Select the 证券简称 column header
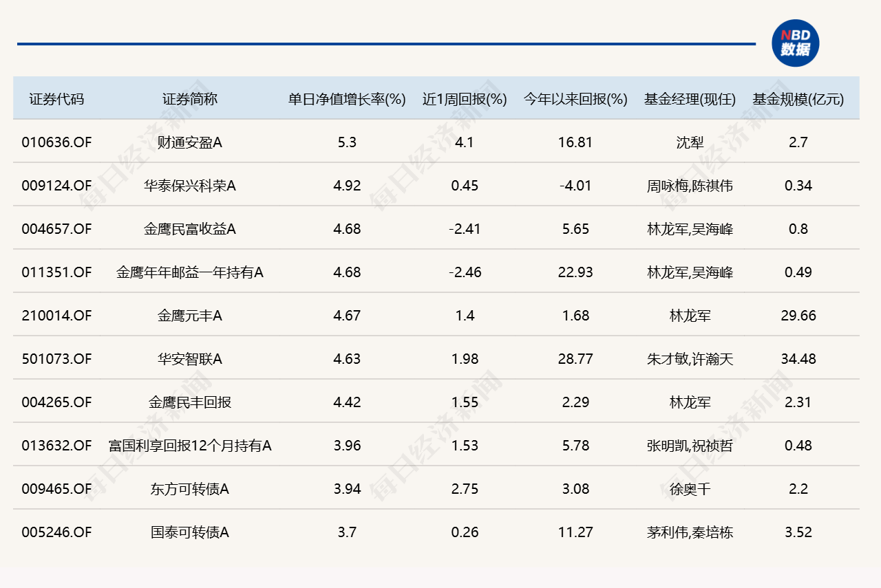This screenshot has width=881, height=588. [190, 99]
